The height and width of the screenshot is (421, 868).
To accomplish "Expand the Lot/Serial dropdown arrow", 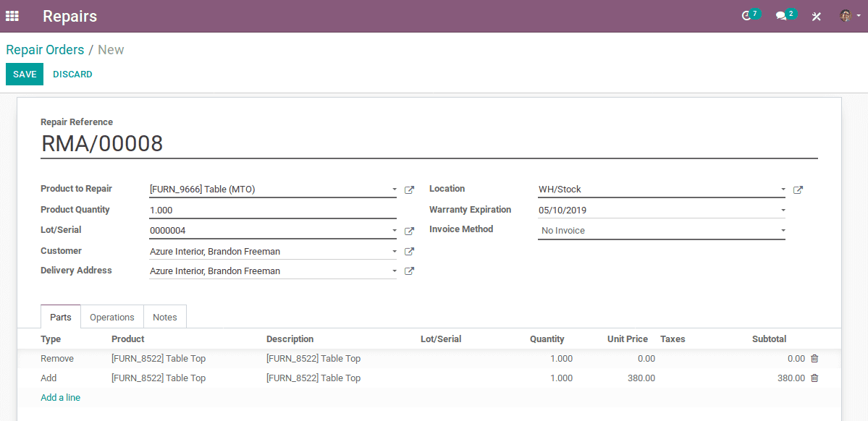I will (394, 230).
